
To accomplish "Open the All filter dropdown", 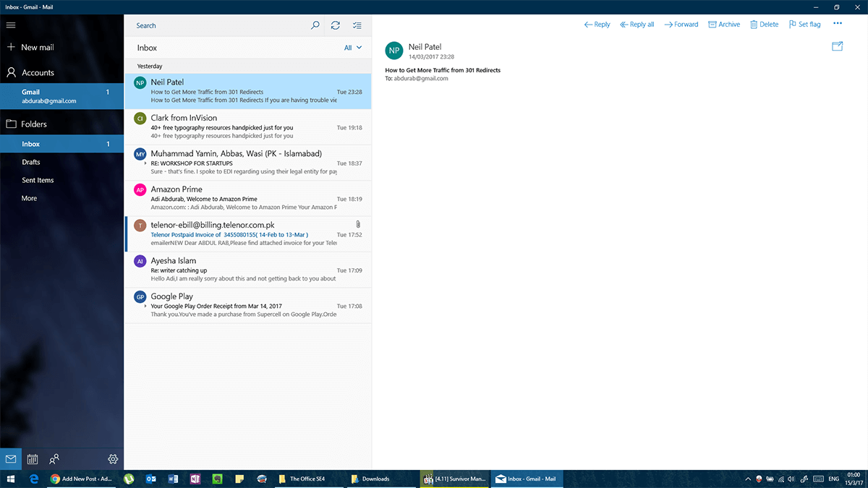I will pos(353,48).
